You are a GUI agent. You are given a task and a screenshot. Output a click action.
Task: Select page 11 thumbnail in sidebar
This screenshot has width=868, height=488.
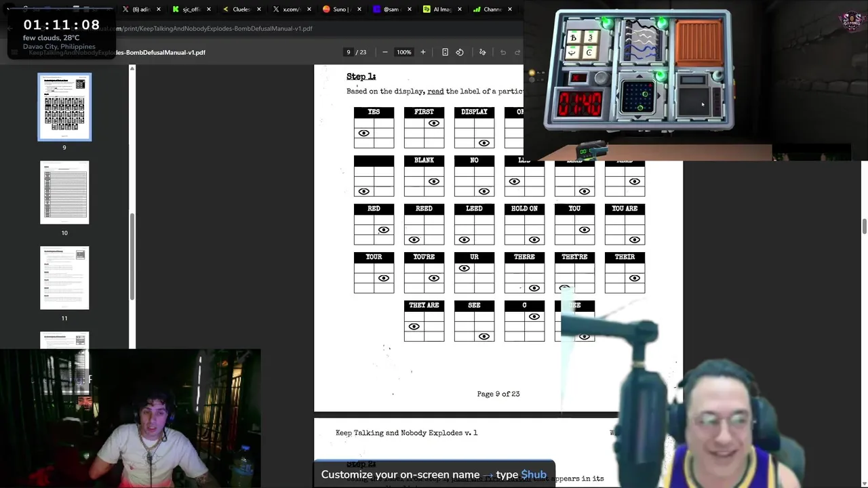pos(64,278)
